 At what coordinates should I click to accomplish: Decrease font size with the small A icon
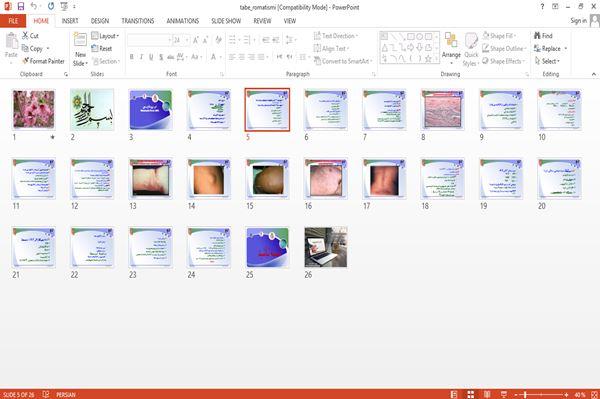tap(205, 40)
